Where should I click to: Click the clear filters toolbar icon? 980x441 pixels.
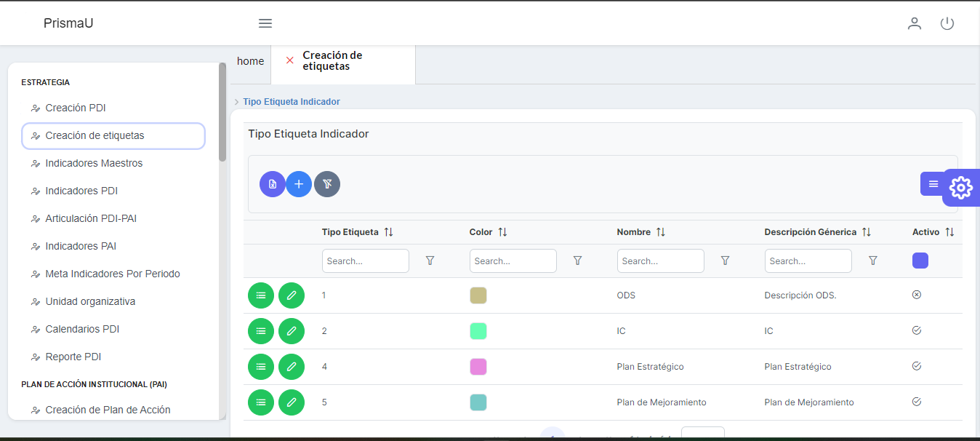[x=327, y=184]
